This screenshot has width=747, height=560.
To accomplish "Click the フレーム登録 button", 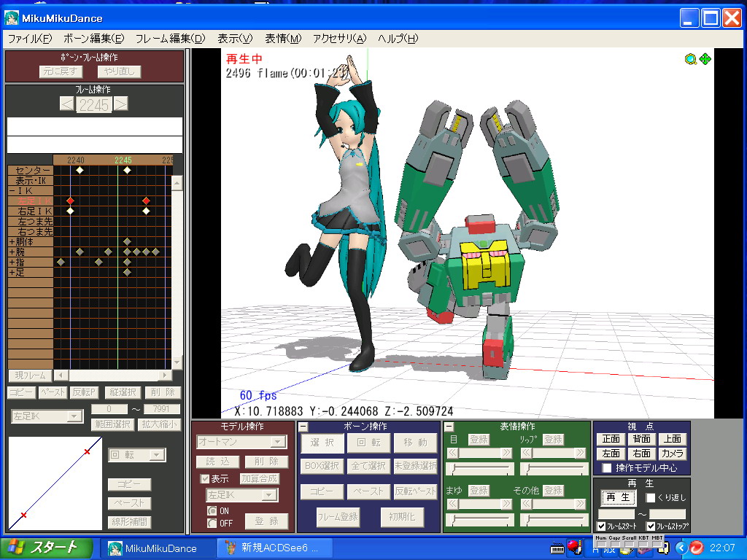I will tap(338, 517).
